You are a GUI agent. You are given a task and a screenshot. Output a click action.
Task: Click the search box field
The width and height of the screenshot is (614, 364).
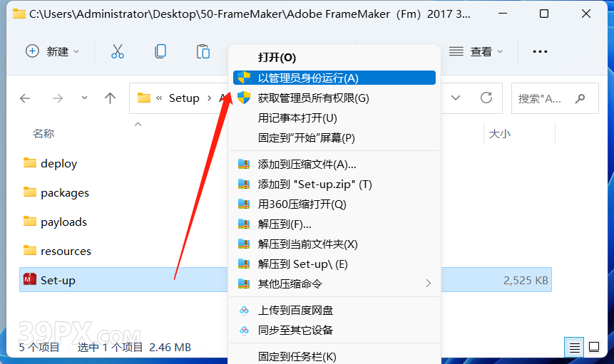click(555, 98)
